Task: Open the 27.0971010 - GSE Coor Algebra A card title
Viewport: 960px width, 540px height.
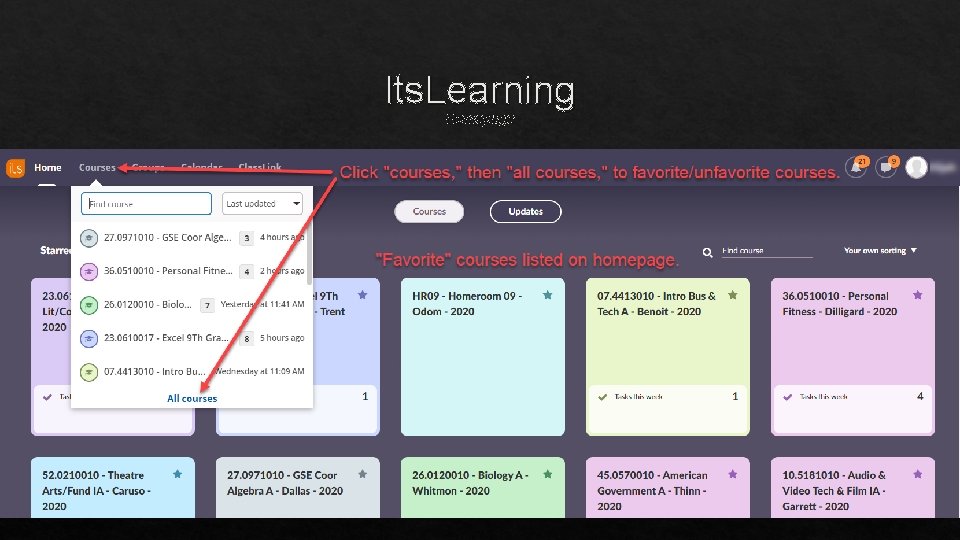Action: coord(285,483)
